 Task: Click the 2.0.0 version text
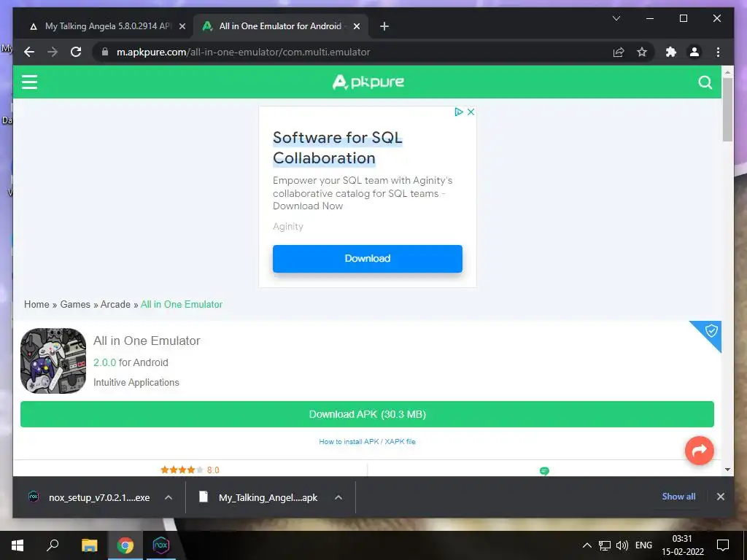105,362
